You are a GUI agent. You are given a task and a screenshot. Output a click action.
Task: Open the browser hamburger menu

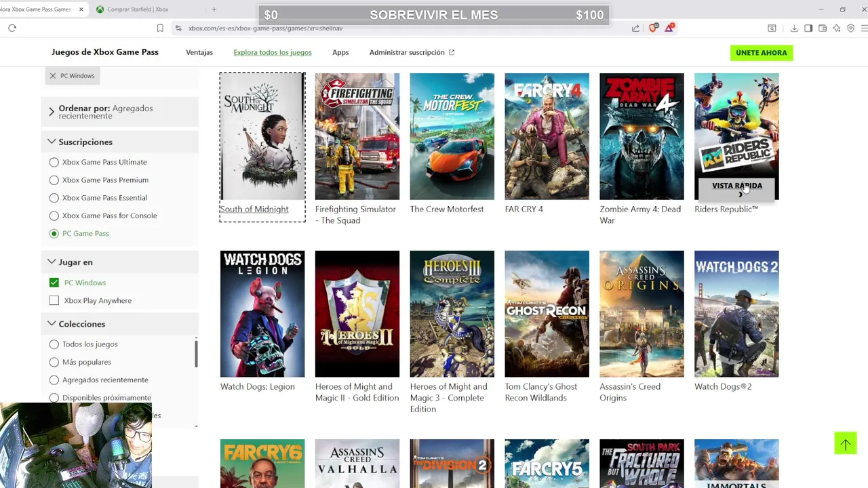864,28
